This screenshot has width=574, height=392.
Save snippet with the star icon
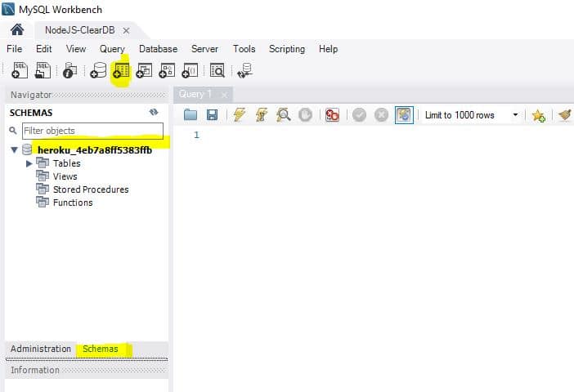point(539,115)
